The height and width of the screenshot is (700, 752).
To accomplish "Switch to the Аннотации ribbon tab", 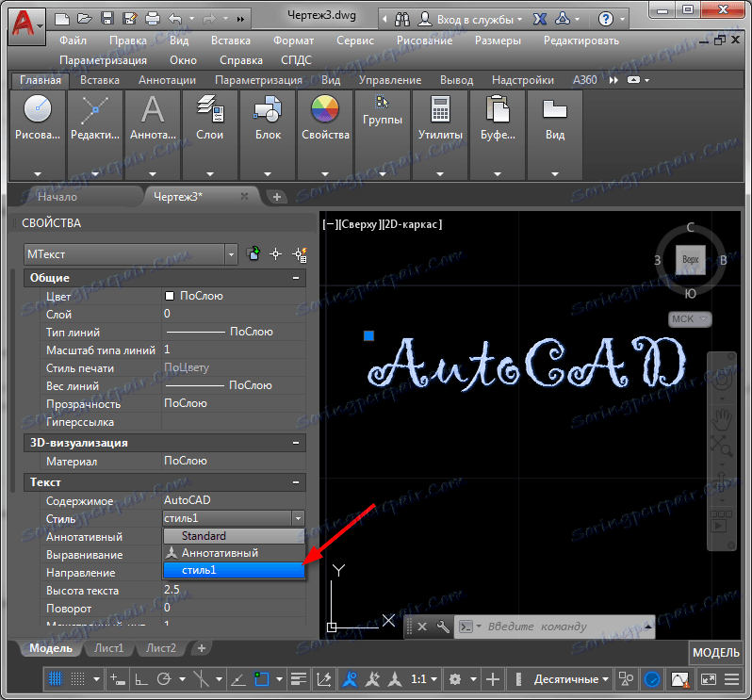I will [167, 80].
